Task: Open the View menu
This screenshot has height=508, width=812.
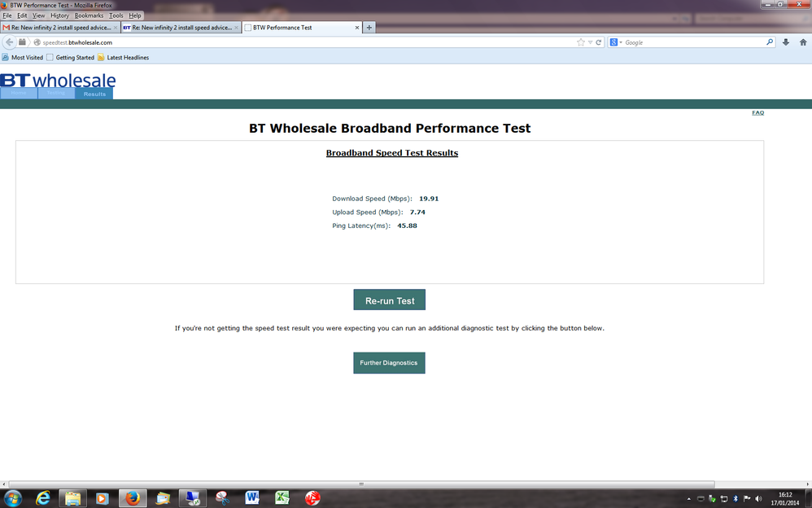Action: click(39, 15)
